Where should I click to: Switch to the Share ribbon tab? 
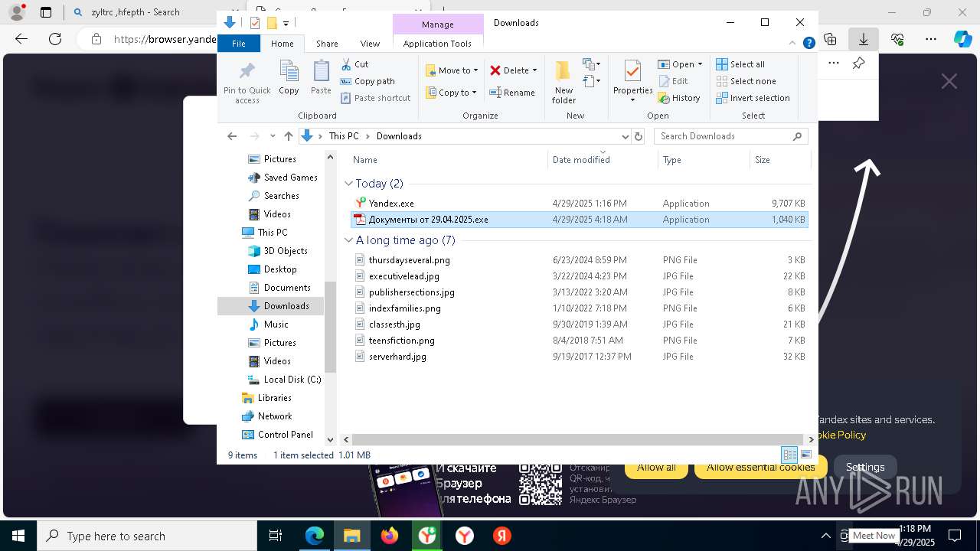point(327,44)
